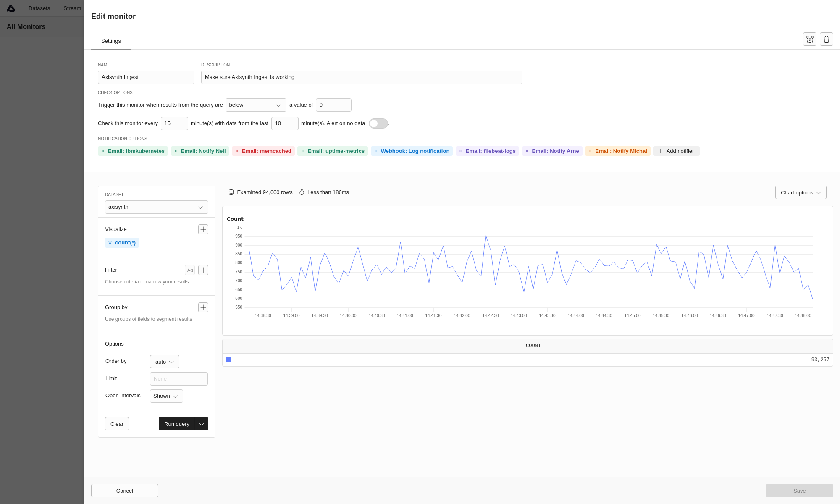This screenshot has height=504, width=840.
Task: Remove the count(*) visualization chip
Action: [x=110, y=243]
